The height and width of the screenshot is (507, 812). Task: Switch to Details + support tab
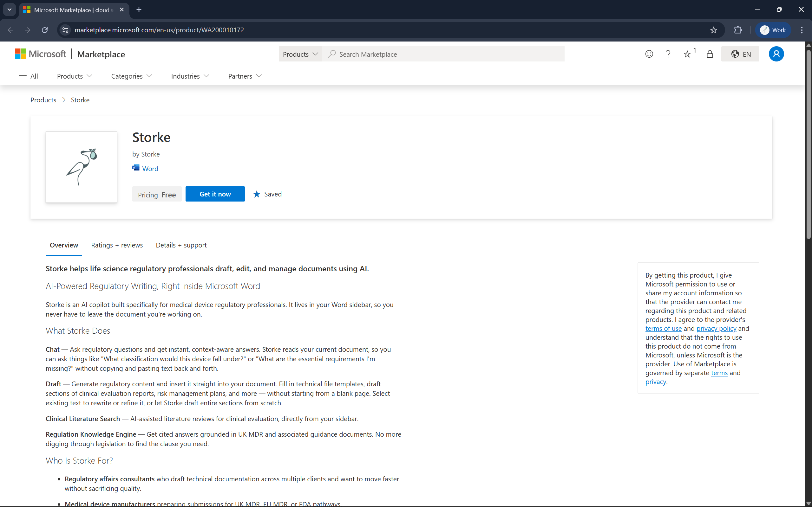[181, 245]
